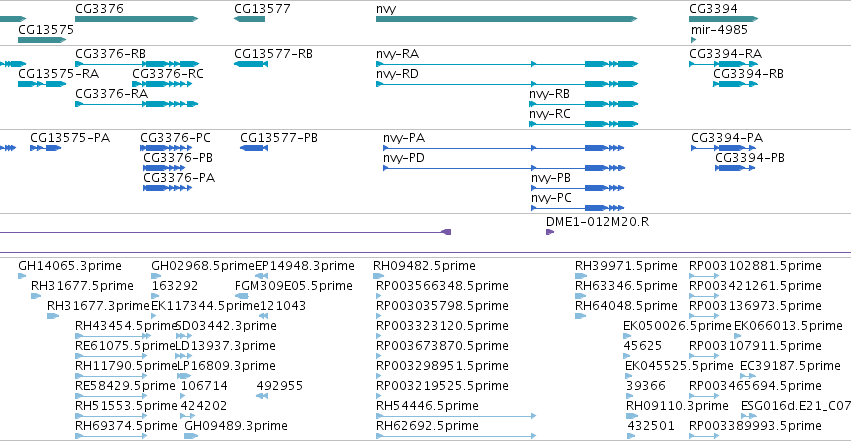Select the nvy-RB transcript label

pos(549,94)
